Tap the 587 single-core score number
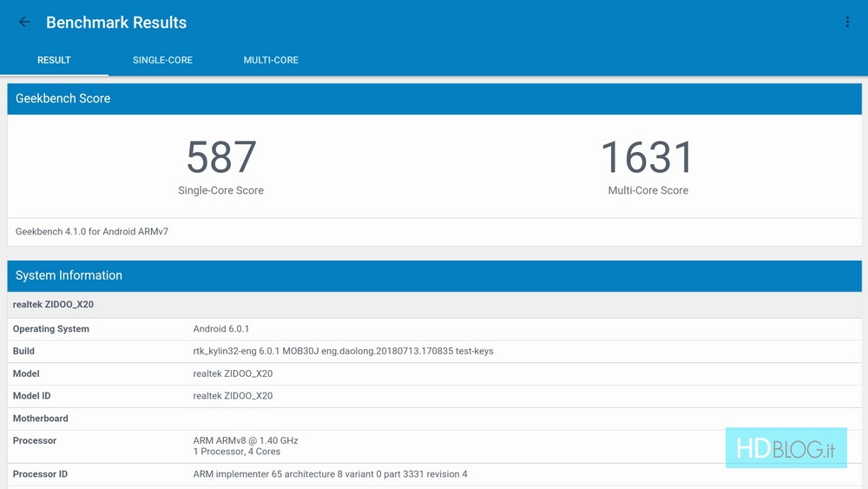This screenshot has width=868, height=489. (x=221, y=157)
